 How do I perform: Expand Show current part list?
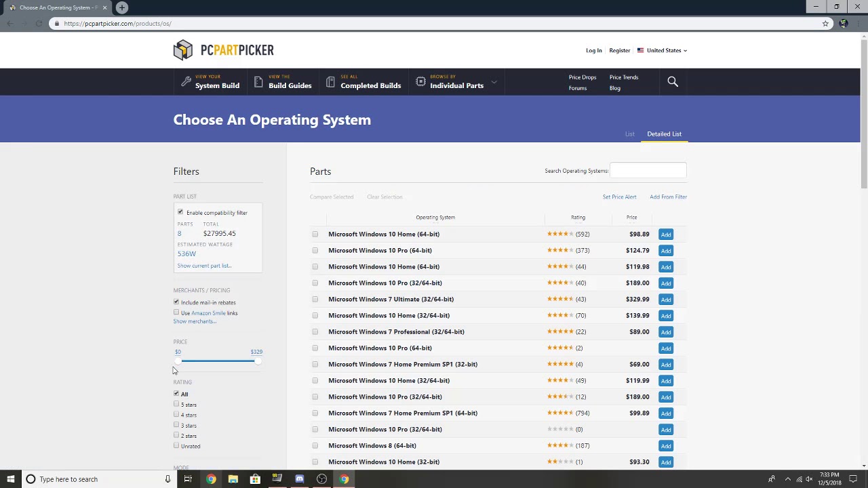pos(204,266)
